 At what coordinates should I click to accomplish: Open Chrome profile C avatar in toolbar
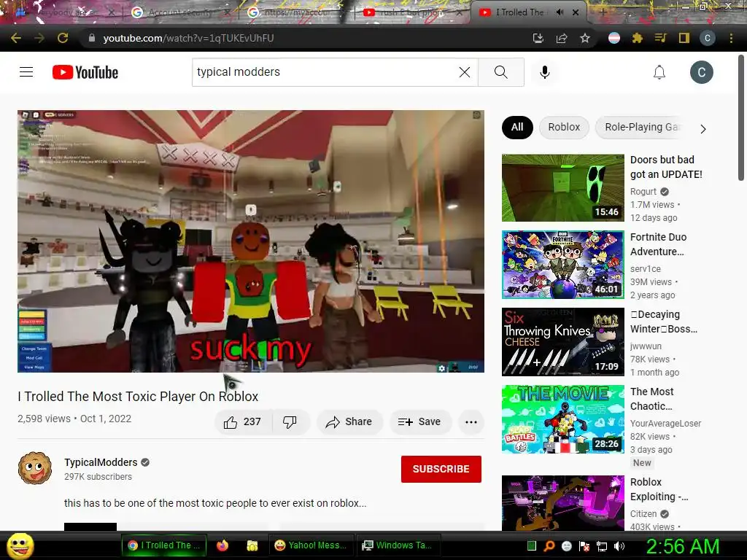point(708,38)
